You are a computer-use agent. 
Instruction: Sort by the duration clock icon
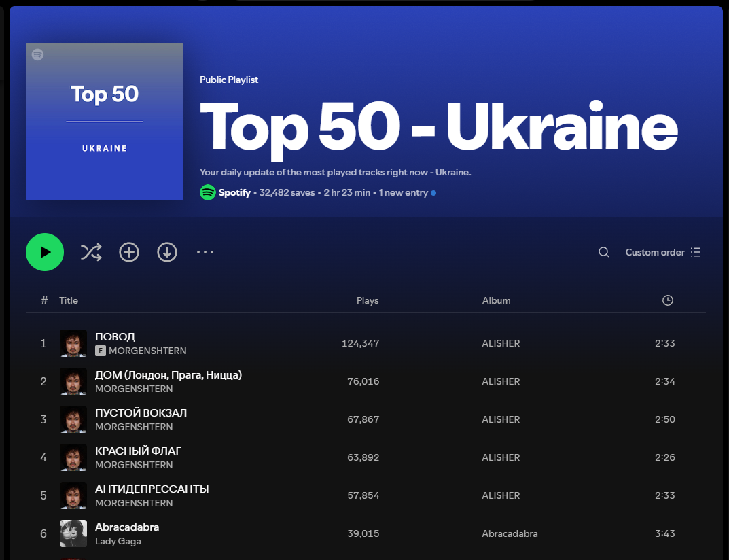point(667,300)
